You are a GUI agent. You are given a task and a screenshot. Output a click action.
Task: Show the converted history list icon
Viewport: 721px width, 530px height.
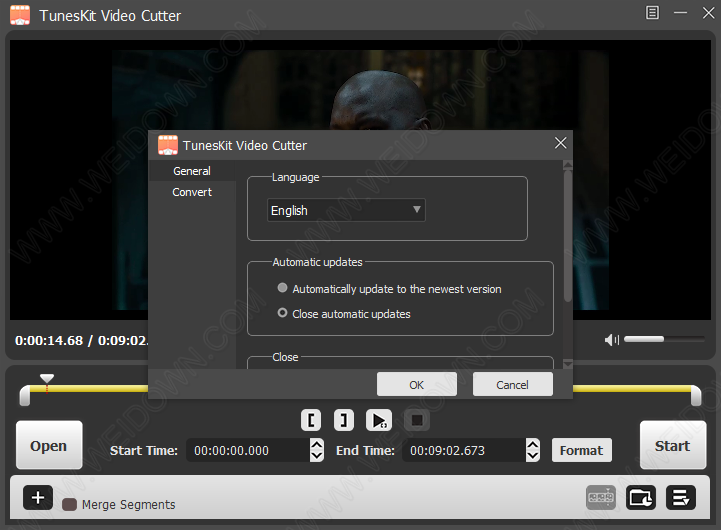[681, 497]
